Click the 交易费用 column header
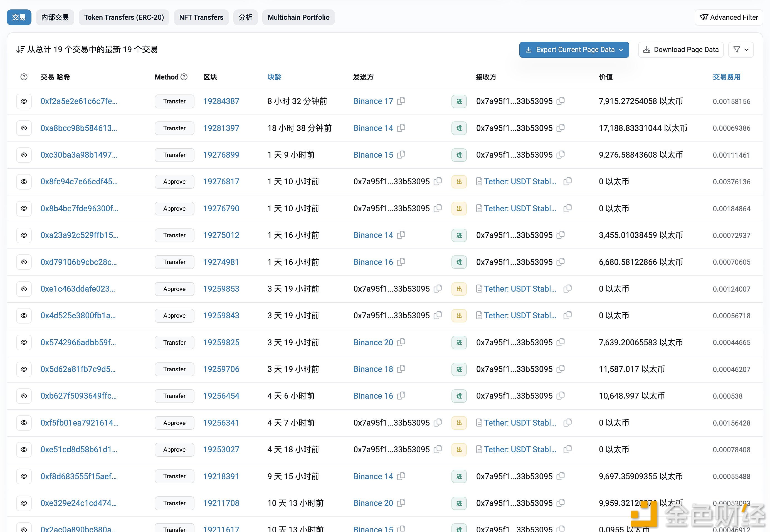The height and width of the screenshot is (532, 770). click(726, 77)
